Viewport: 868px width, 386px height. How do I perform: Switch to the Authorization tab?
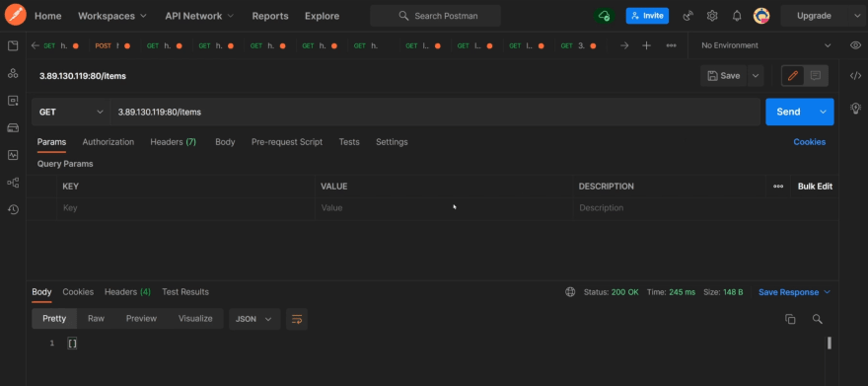108,142
